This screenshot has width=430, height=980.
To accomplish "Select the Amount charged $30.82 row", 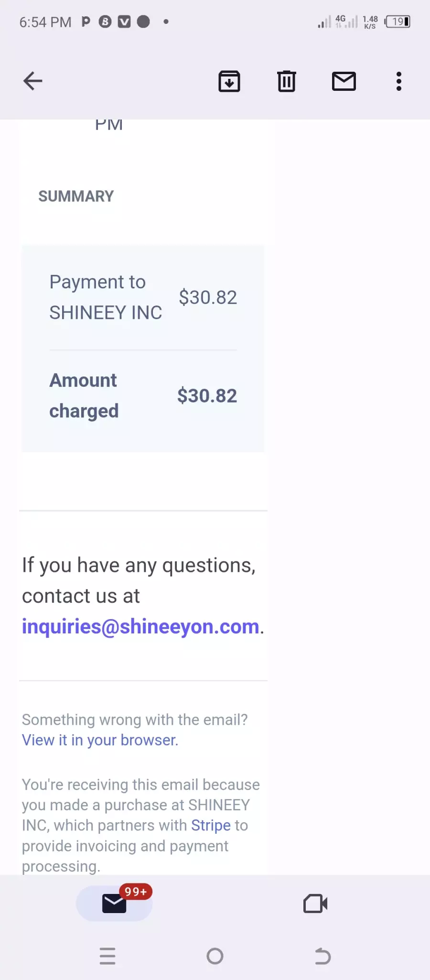I will [x=143, y=396].
